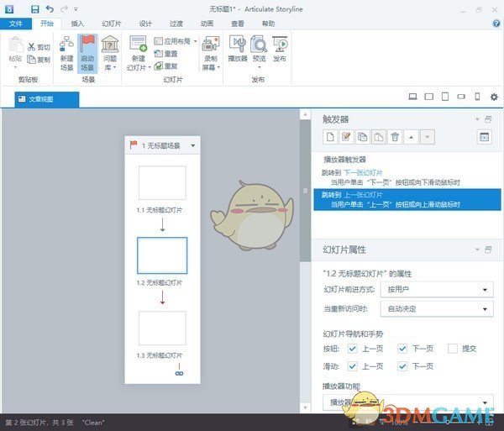Enable the 提交 submit button checkbox
This screenshot has height=431, width=504.
click(453, 349)
